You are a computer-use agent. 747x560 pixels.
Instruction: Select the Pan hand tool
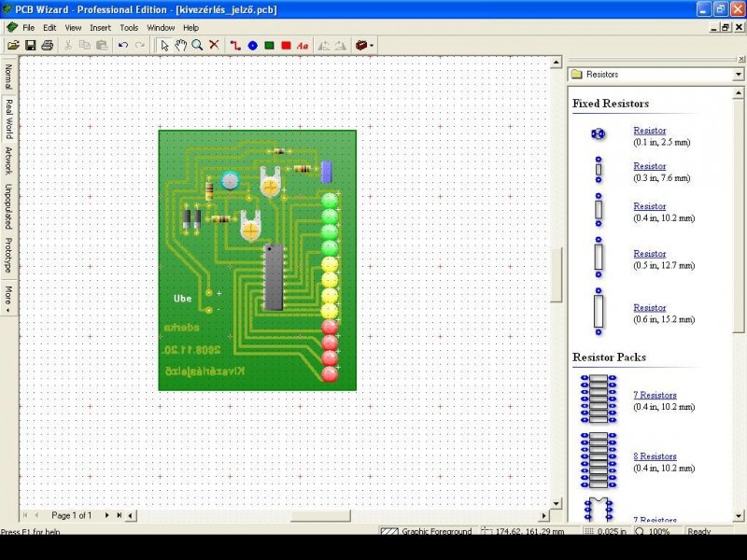tap(180, 46)
